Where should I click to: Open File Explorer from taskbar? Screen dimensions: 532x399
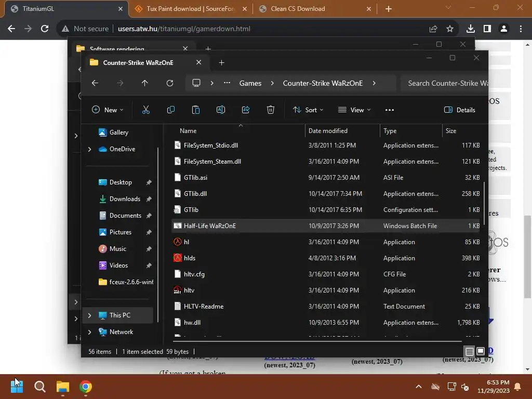coord(63,387)
